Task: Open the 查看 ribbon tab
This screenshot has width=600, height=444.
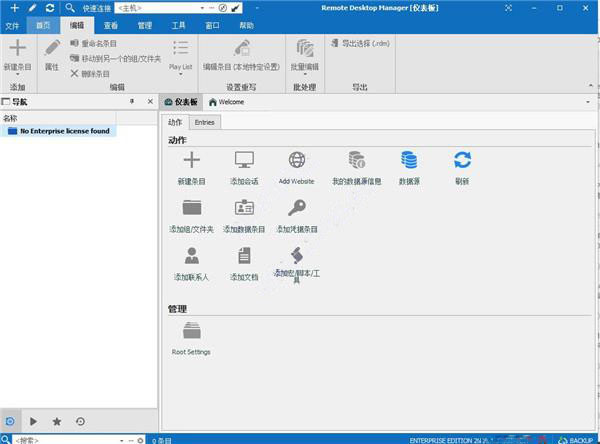Action: 111,25
